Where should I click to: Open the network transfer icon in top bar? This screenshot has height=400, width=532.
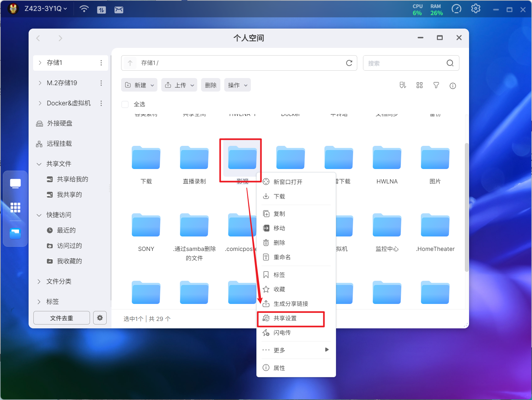pos(102,10)
